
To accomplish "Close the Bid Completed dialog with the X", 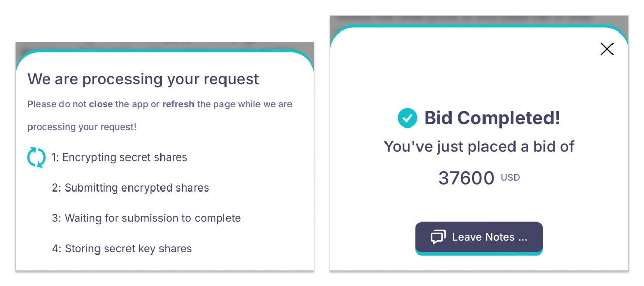I will (x=607, y=49).
